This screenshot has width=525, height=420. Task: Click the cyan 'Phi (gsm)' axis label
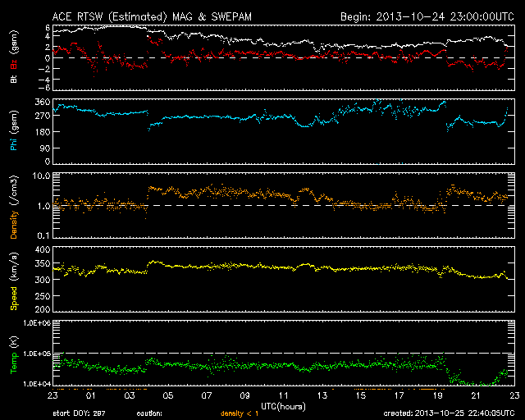(14, 131)
